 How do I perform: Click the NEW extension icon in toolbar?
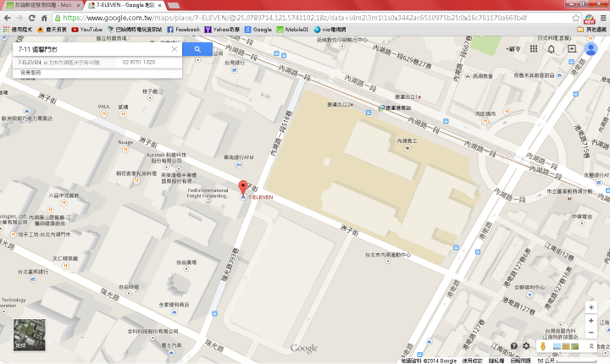pyautogui.click(x=590, y=19)
